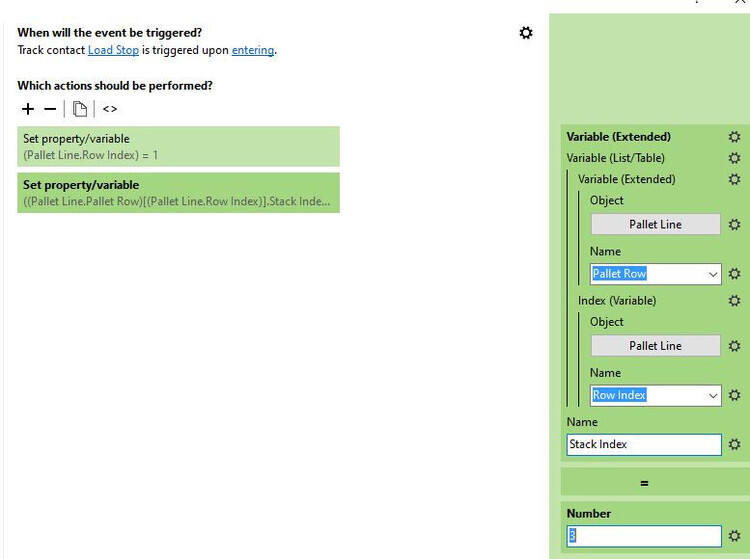The width and height of the screenshot is (750, 559).
Task: Click the minus icon to remove an action
Action: tap(50, 109)
